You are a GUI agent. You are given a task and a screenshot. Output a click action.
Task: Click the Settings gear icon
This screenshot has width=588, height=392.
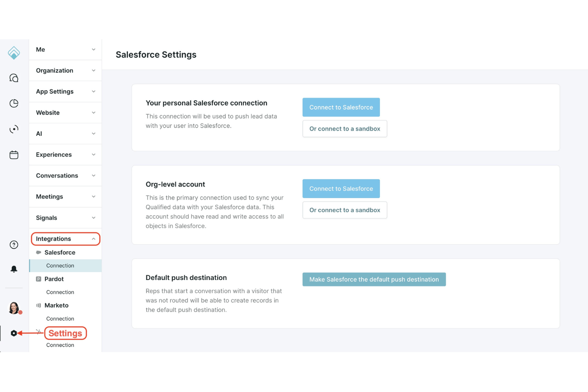(14, 333)
